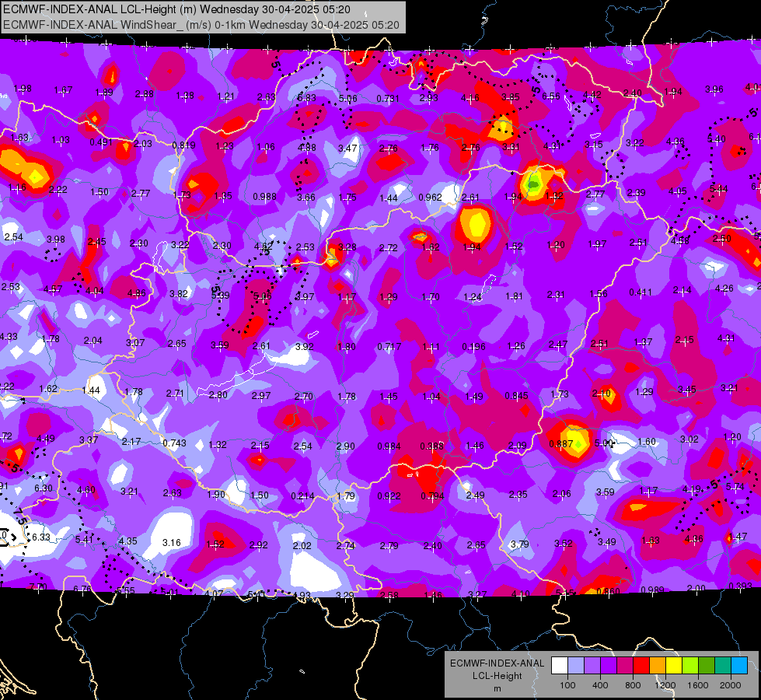Image resolution: width=761 pixels, height=700 pixels.
Task: Click the wind shear value 4.57
Action: tap(53, 289)
